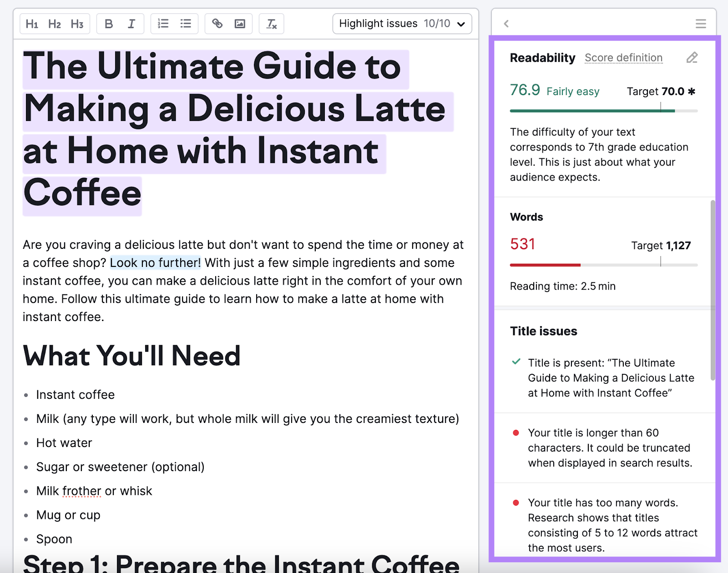Toggle bold formatting
728x573 pixels.
pyautogui.click(x=108, y=24)
